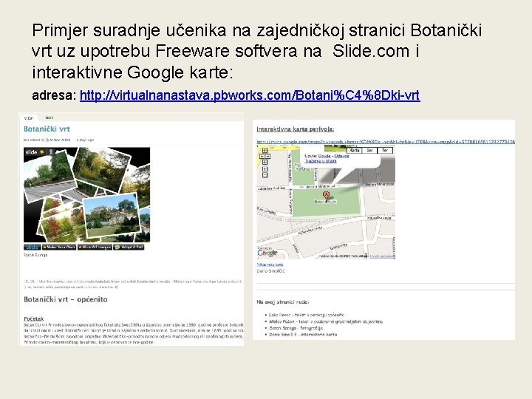Click the last editor's name link

coord(58,140)
